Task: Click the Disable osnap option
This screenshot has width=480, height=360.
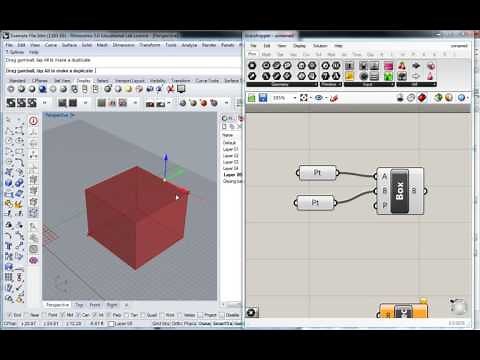Action: click(230, 315)
